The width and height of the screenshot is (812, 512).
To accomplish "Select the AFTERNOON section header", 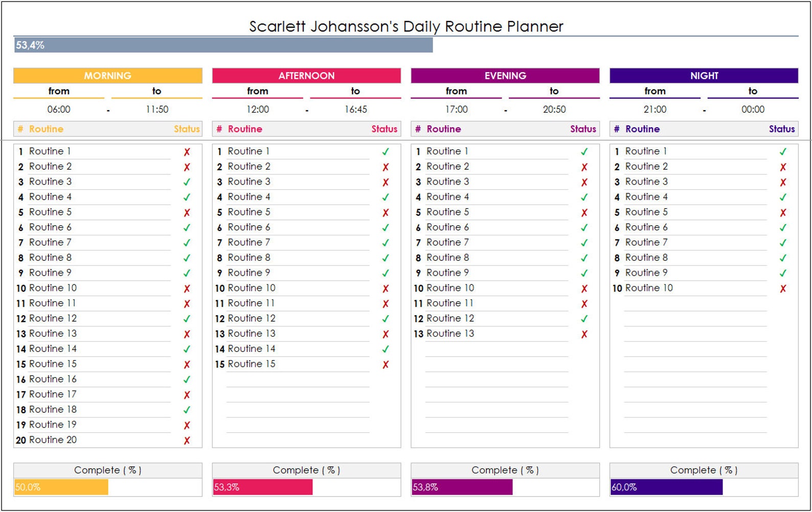I will pyautogui.click(x=306, y=76).
